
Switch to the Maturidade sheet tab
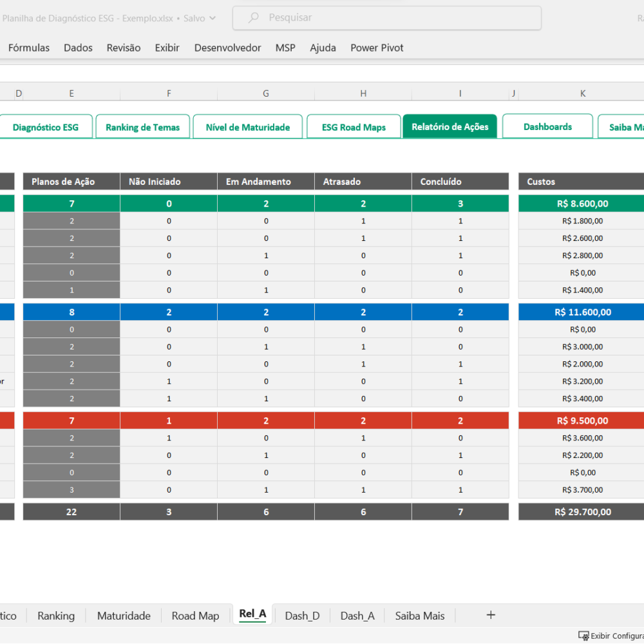[124, 616]
